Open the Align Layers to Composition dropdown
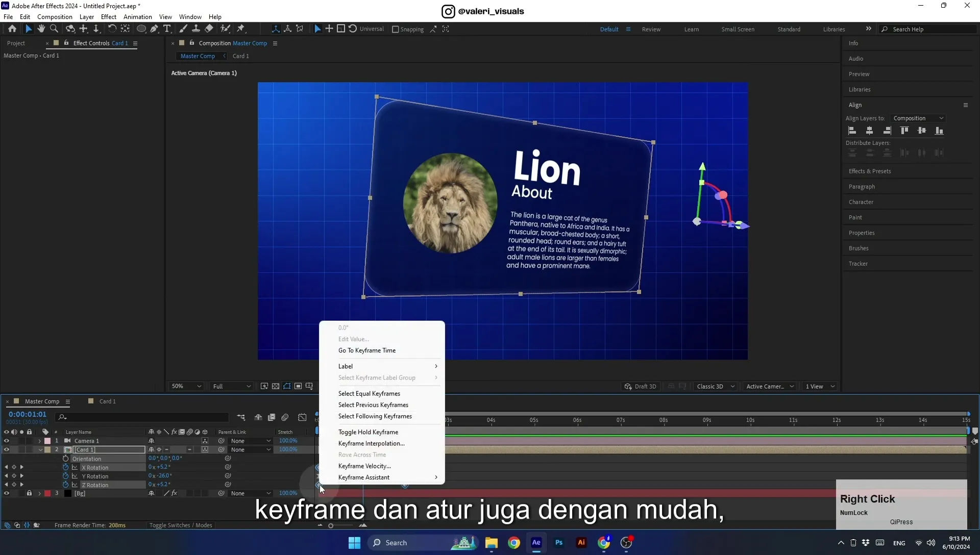980x555 pixels. pos(918,118)
